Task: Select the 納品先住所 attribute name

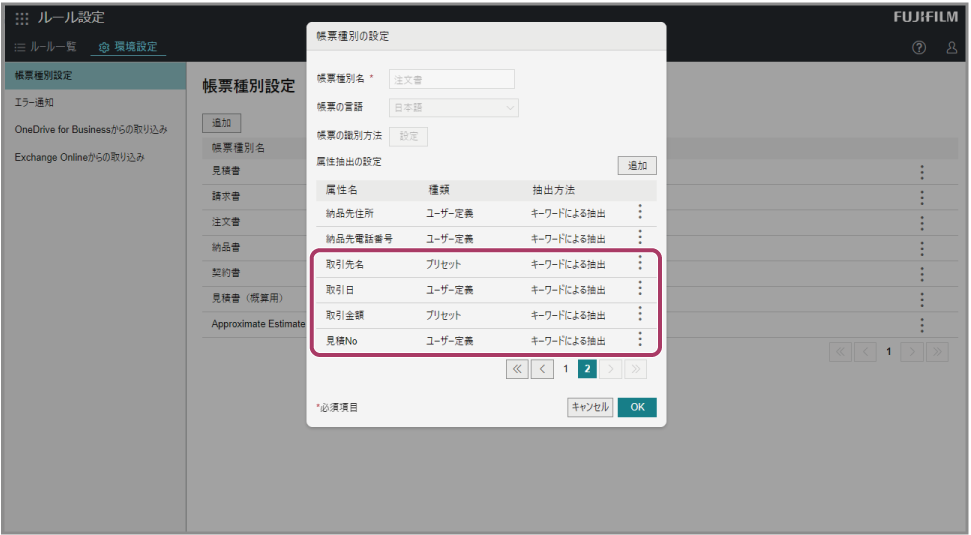Action: tap(350, 214)
